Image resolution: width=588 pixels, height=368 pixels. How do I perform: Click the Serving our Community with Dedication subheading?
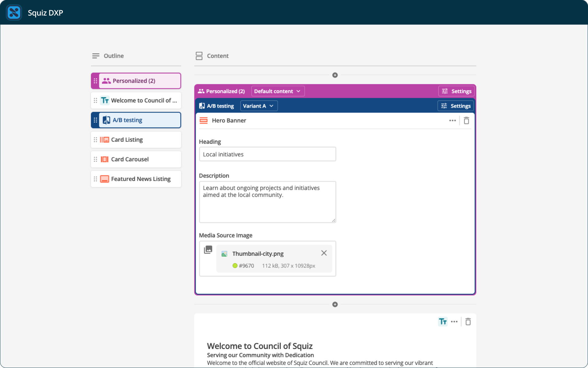click(260, 355)
